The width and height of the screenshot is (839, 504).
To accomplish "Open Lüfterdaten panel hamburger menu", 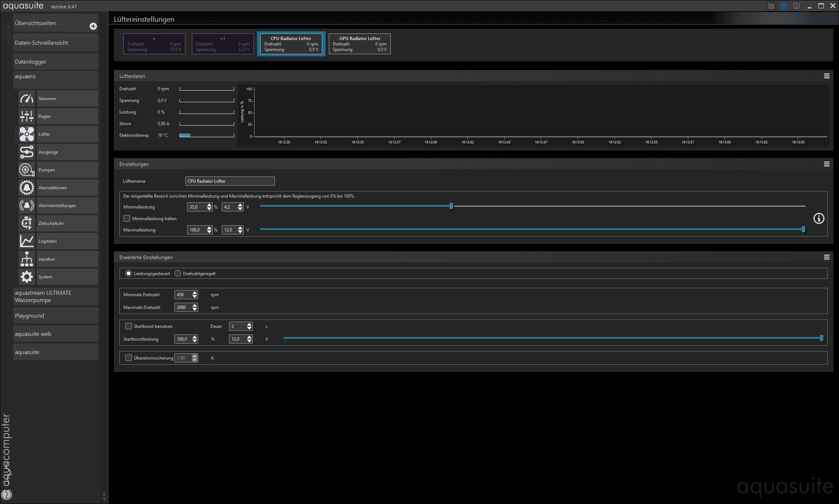I will click(x=827, y=76).
